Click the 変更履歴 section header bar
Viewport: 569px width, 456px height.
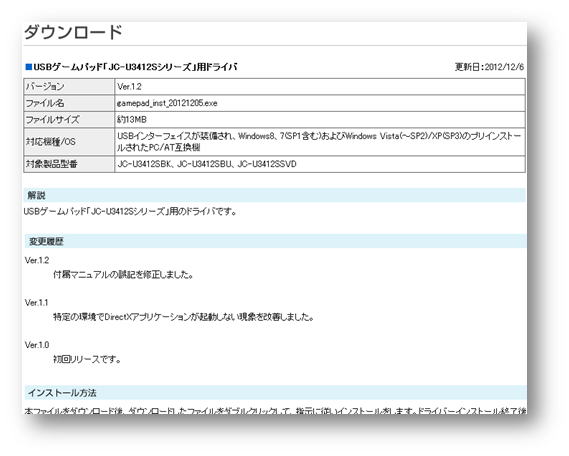point(275,241)
